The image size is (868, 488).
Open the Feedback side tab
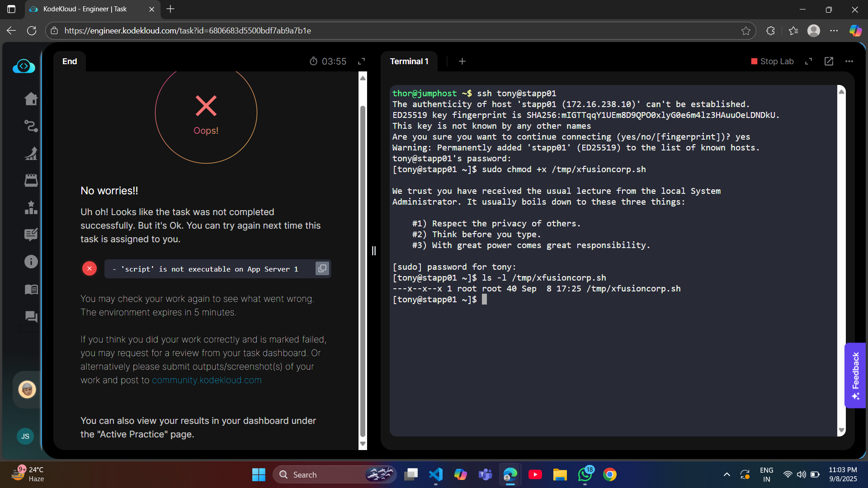(855, 375)
